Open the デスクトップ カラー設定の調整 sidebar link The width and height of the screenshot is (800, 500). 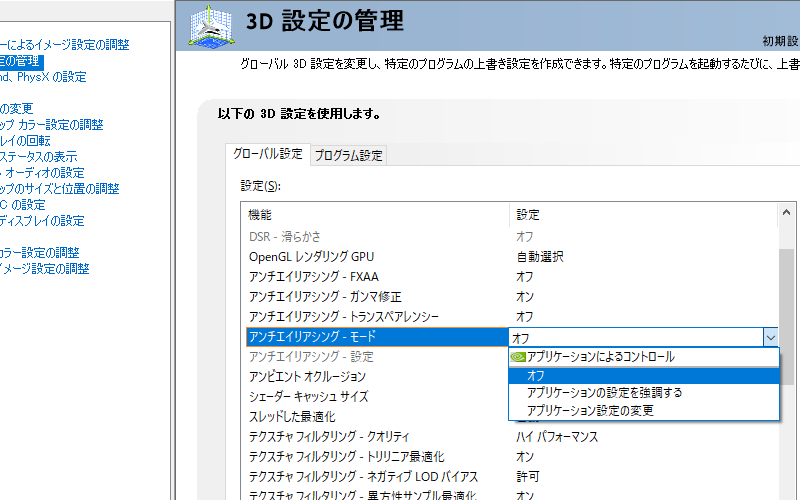52,124
